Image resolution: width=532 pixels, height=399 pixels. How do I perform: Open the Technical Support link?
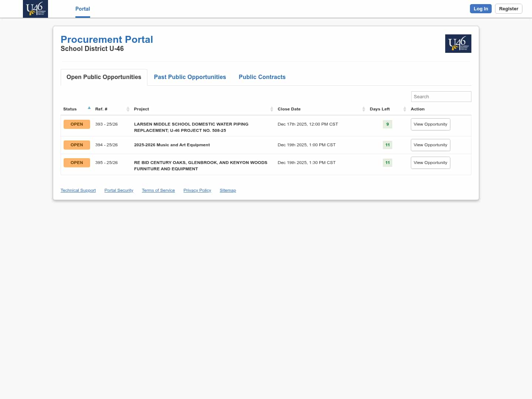[x=78, y=190]
